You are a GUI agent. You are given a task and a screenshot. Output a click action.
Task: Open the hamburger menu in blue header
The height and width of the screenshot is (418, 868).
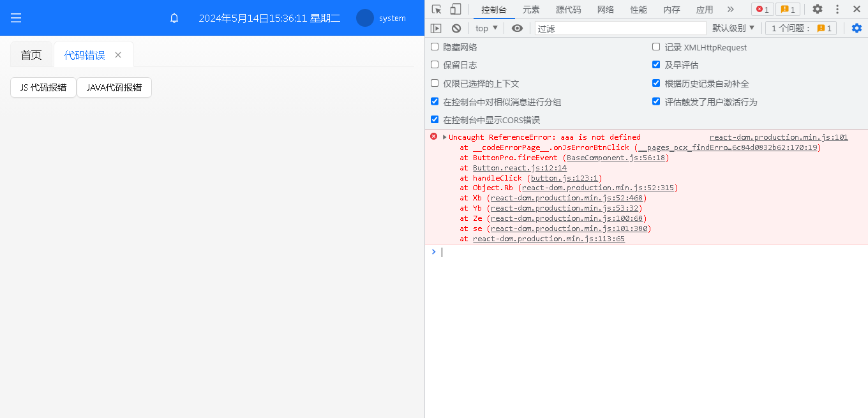pyautogui.click(x=16, y=18)
